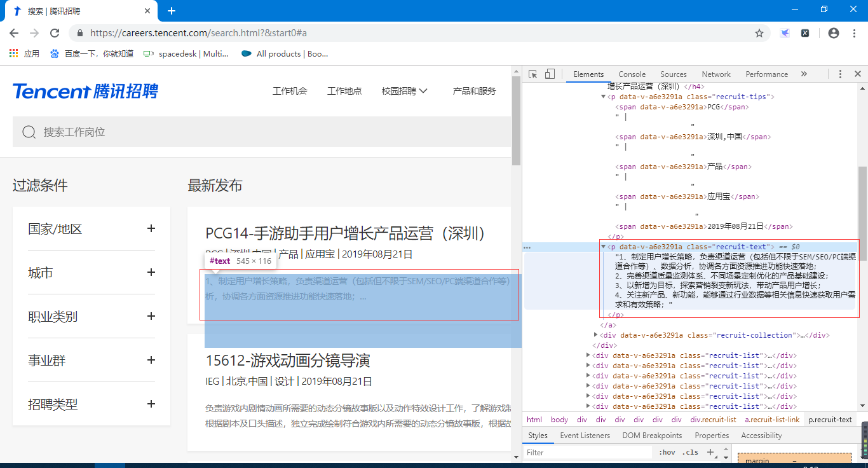Focus the Styles Filter input
Screen dimensions: 868x468
pos(588,453)
